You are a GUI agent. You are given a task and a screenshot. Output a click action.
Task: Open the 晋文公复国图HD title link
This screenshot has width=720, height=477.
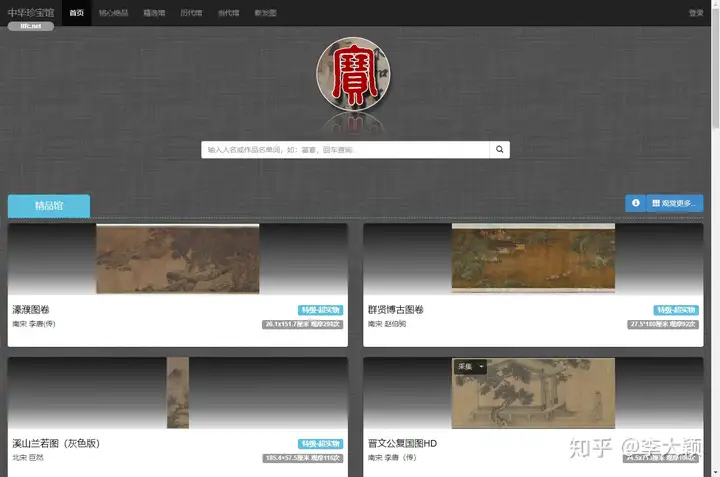pos(402,443)
